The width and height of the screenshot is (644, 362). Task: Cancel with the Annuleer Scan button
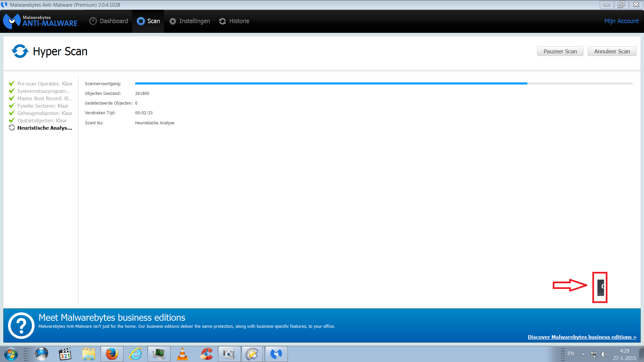(612, 51)
